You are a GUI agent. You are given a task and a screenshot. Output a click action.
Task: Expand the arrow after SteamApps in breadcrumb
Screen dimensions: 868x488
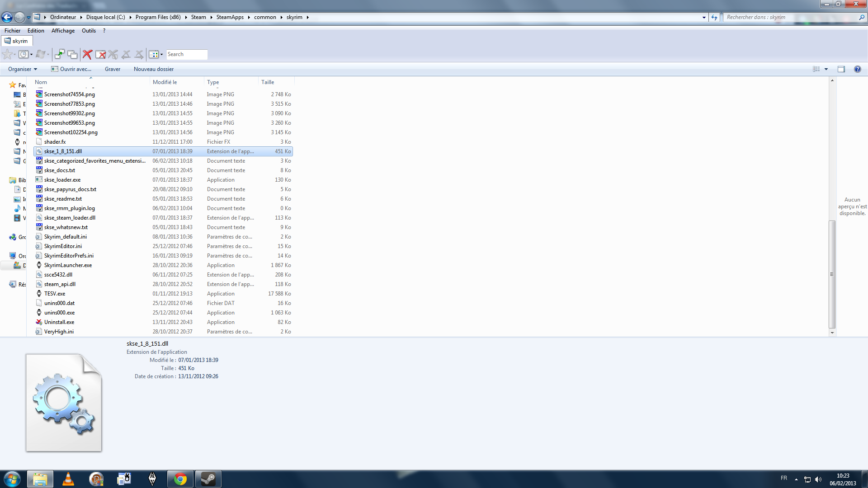[x=249, y=17]
